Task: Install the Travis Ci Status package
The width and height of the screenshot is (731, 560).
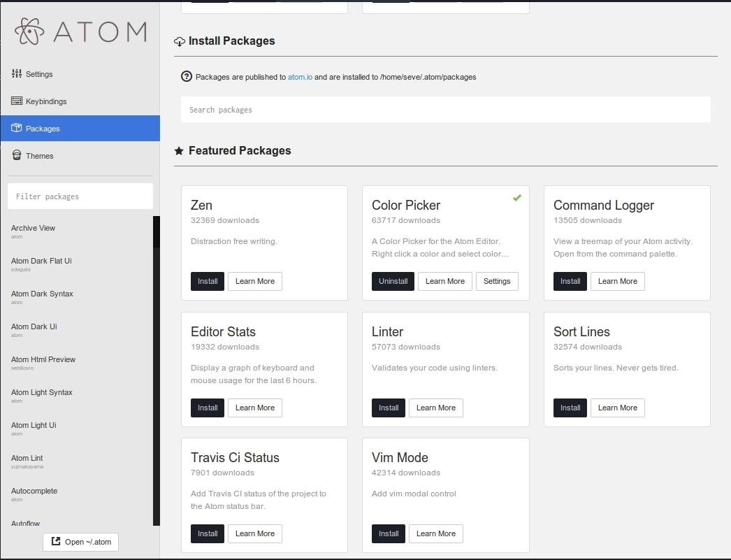Action: click(x=208, y=533)
